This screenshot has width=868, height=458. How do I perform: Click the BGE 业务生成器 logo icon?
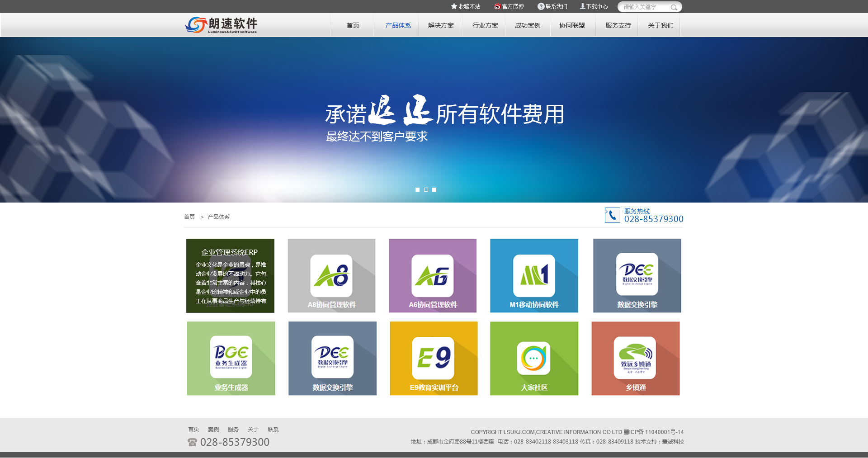pos(231,357)
